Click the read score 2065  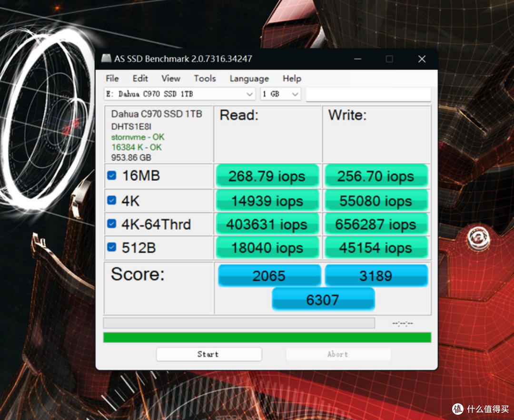coord(269,275)
